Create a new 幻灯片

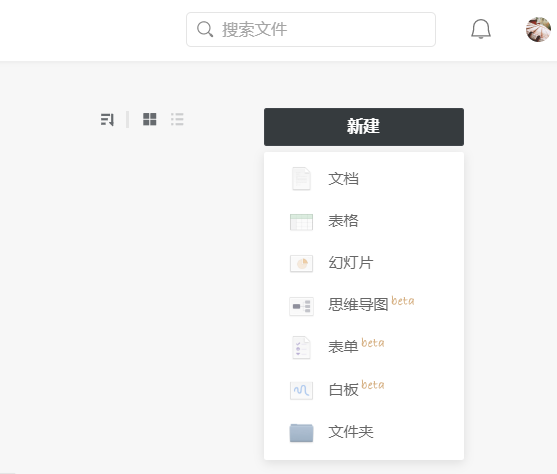[x=364, y=263]
